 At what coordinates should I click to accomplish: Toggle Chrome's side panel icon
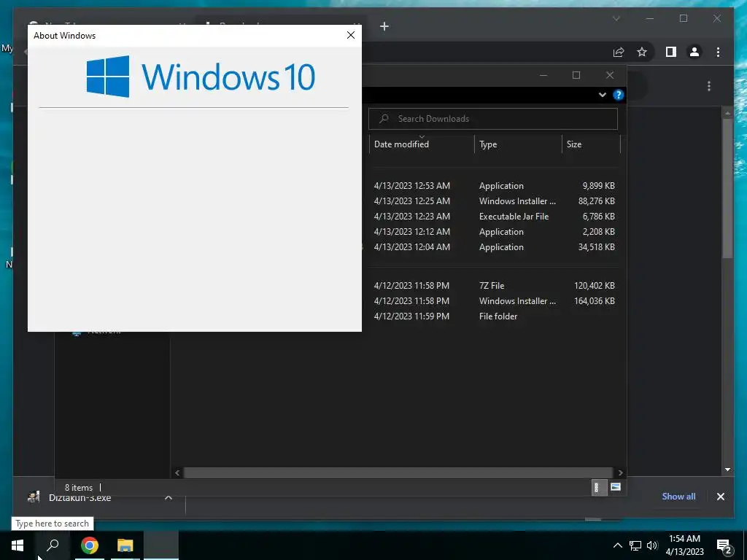[x=671, y=52]
